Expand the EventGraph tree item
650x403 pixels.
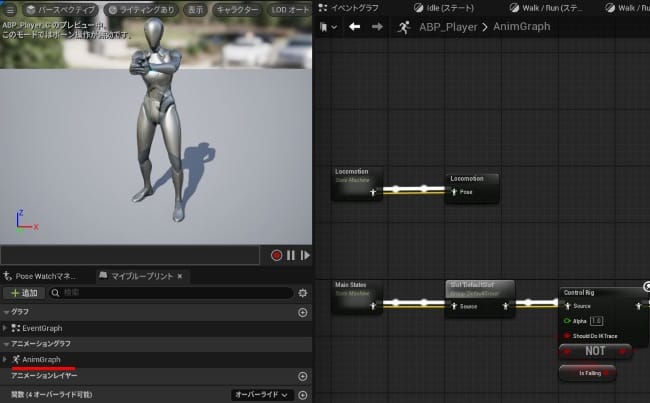pos(5,328)
